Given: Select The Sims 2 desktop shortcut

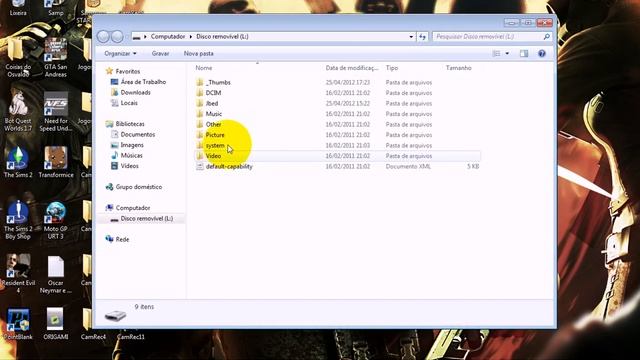Looking at the screenshot, I should (x=18, y=162).
